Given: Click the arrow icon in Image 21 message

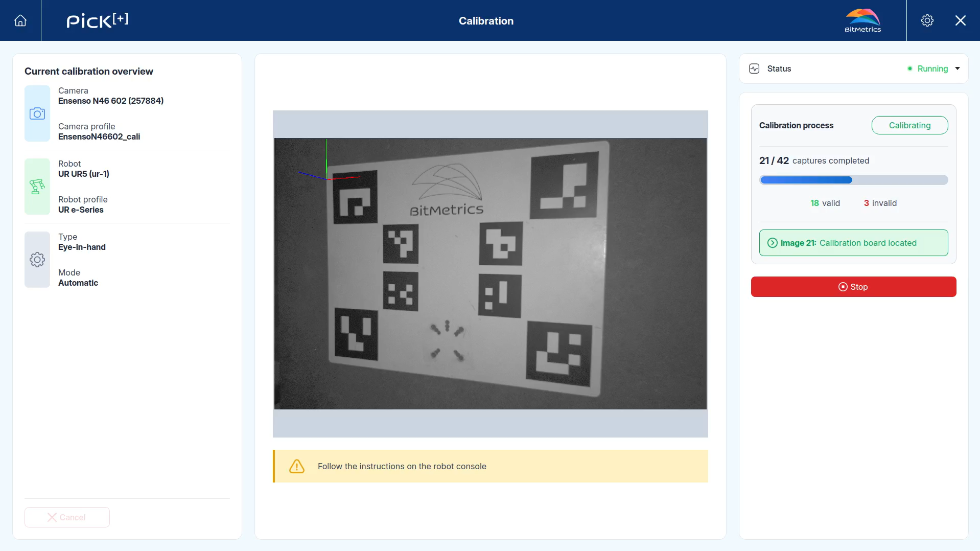Looking at the screenshot, I should 773,243.
